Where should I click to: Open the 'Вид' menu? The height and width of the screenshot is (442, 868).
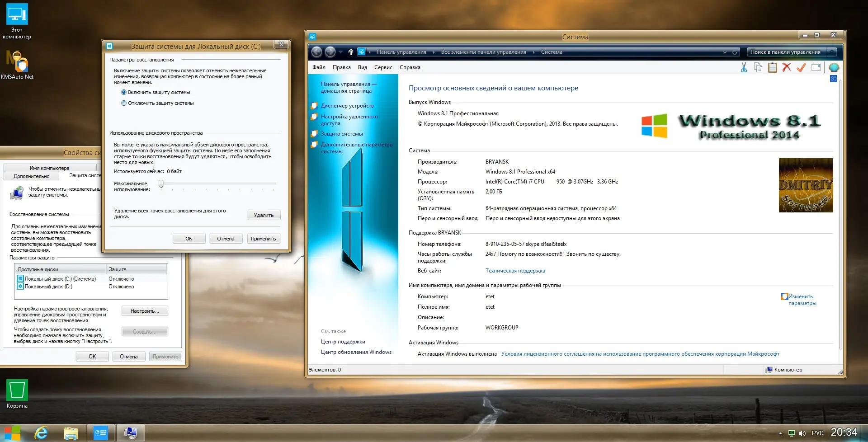[x=363, y=67]
